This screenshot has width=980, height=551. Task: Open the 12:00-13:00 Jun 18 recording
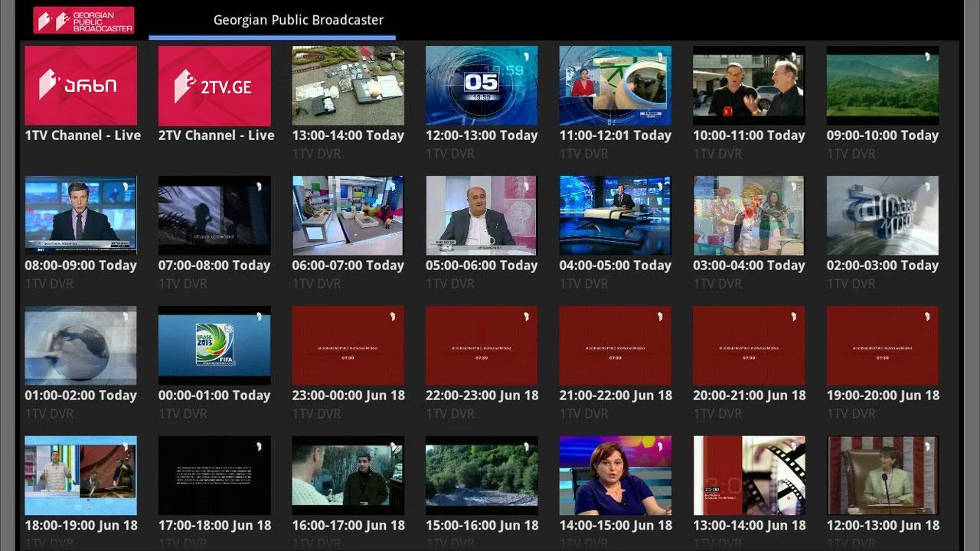(x=882, y=475)
